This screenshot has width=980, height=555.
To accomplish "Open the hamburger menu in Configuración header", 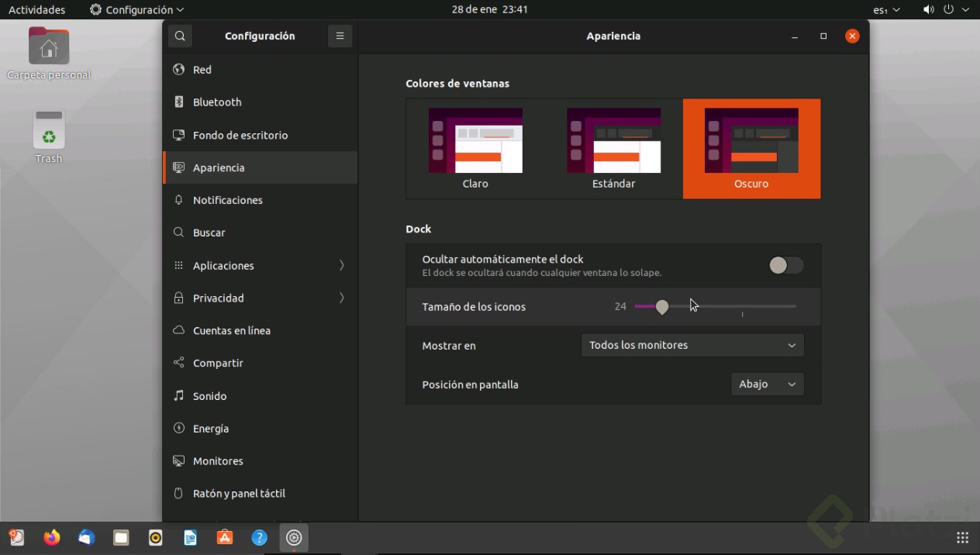I will 340,36.
